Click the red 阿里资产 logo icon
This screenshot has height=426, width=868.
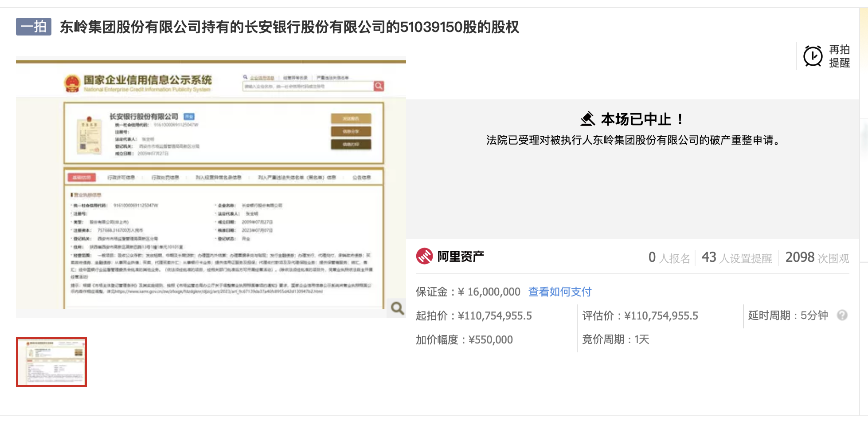[x=424, y=256]
